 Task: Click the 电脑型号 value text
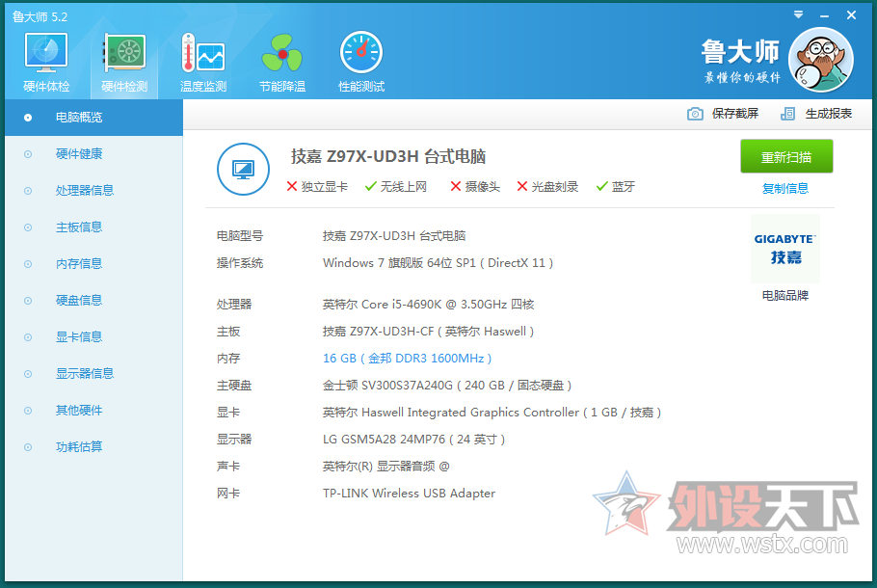(x=394, y=236)
